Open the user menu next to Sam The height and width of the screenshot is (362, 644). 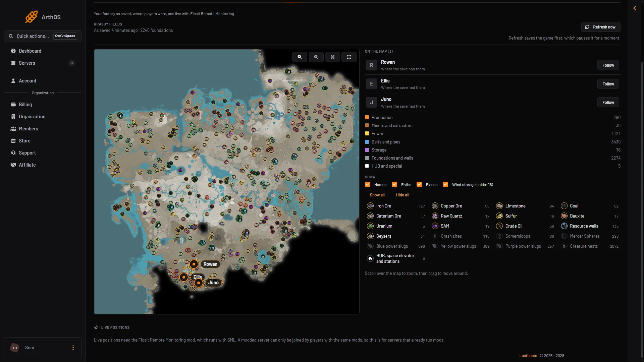pos(73,348)
